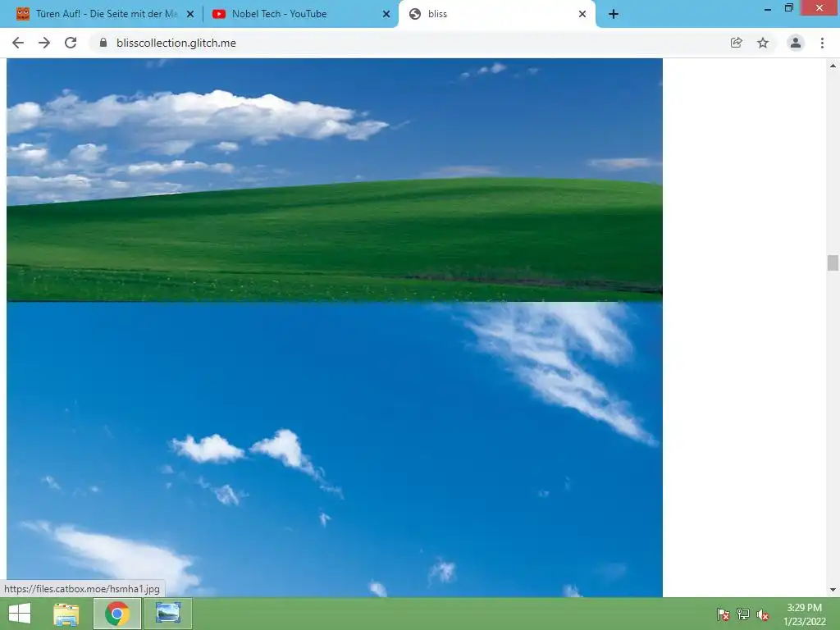This screenshot has width=840, height=630.
Task: Click the address bar URL blisscollection.glitch.me
Action: pos(176,43)
